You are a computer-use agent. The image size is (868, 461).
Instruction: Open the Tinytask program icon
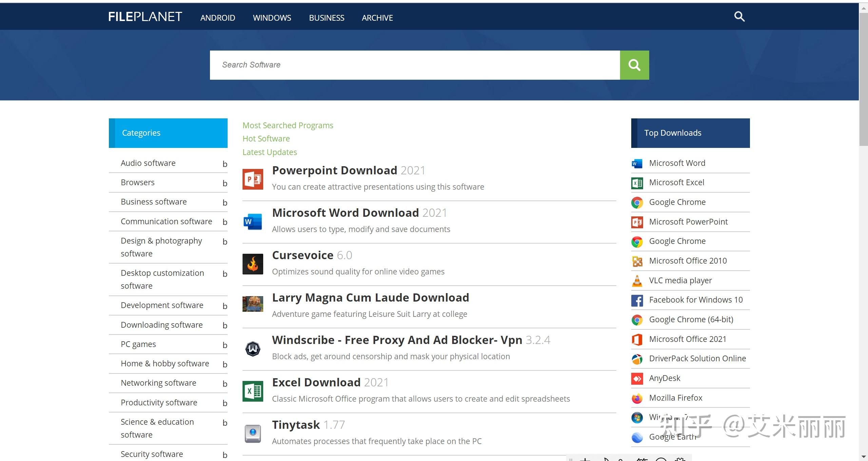(x=253, y=433)
